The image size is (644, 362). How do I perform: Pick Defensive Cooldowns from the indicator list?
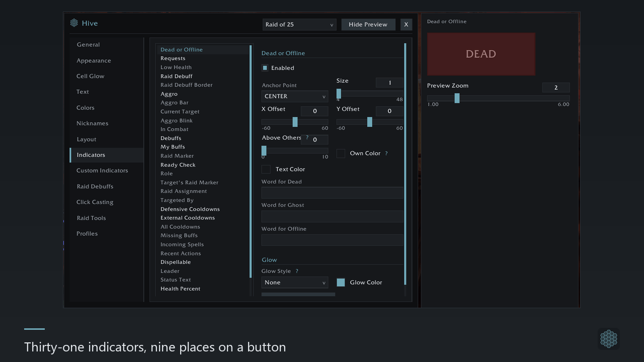(202, 209)
